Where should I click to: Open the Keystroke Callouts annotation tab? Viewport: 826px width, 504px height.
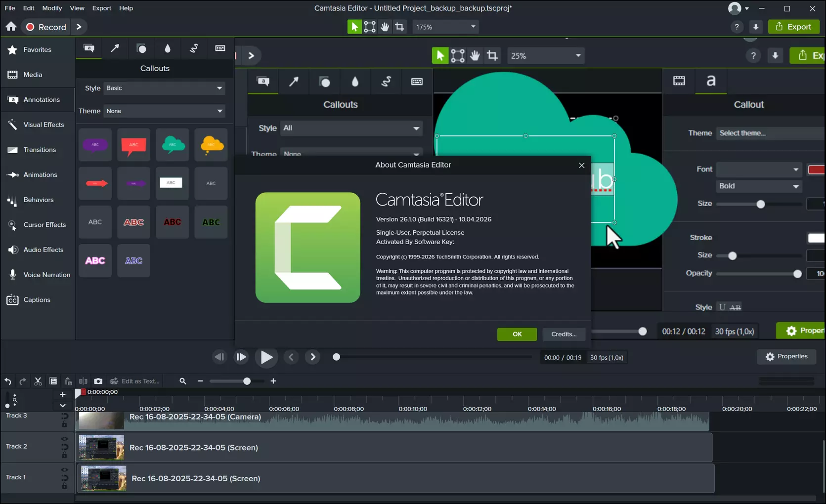point(220,48)
